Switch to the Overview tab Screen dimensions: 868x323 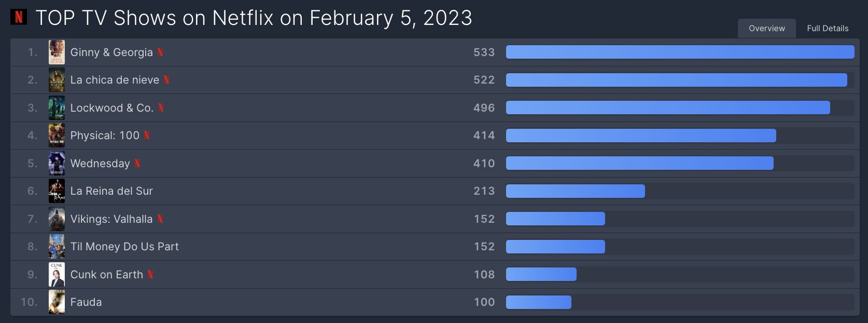[767, 29]
